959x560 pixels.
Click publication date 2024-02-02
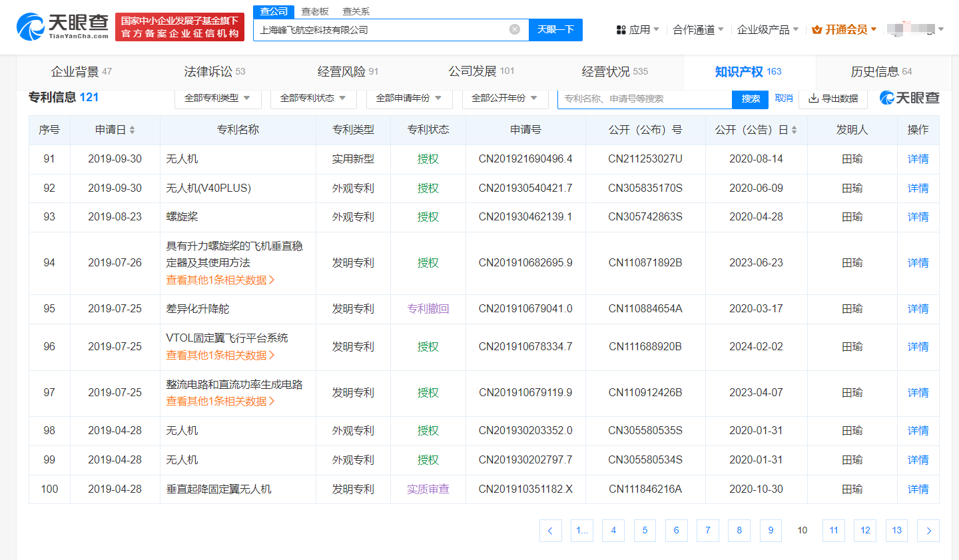coord(756,347)
